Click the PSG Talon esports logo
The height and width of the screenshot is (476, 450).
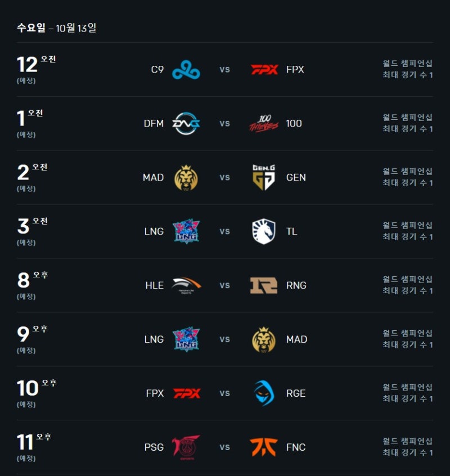[186, 447]
